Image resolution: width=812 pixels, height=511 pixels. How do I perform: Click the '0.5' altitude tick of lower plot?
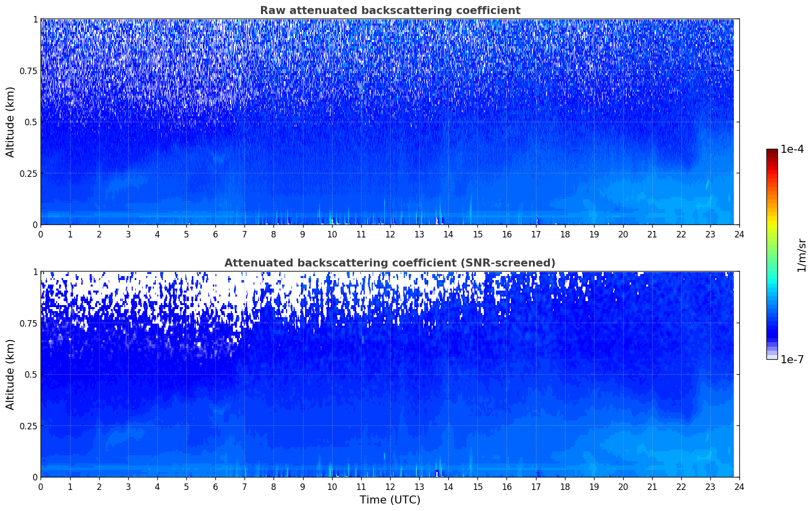(x=31, y=374)
